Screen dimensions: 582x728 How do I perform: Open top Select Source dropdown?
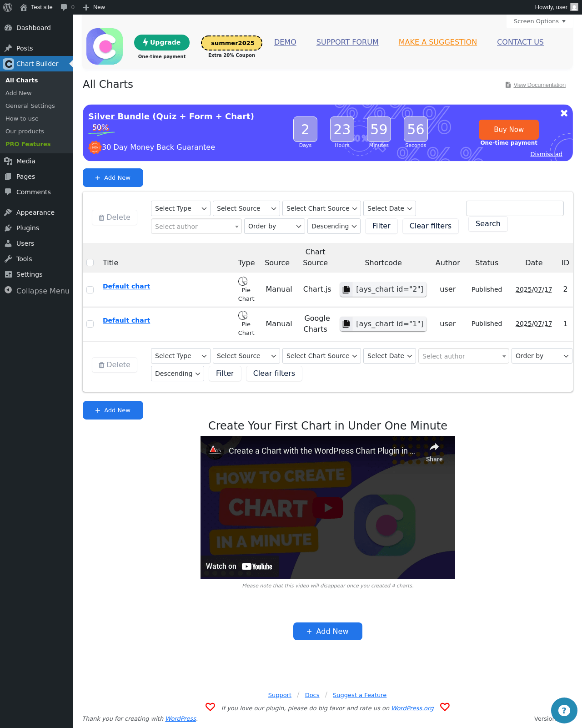point(246,208)
